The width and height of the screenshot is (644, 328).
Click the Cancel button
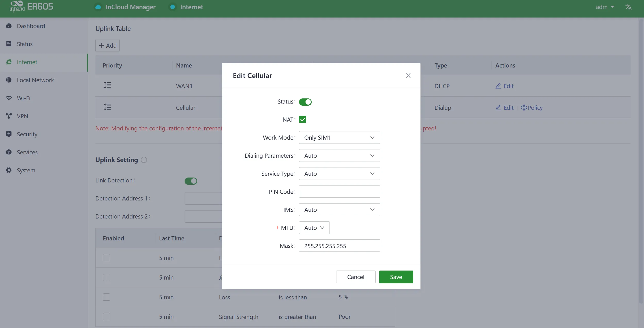pos(356,277)
